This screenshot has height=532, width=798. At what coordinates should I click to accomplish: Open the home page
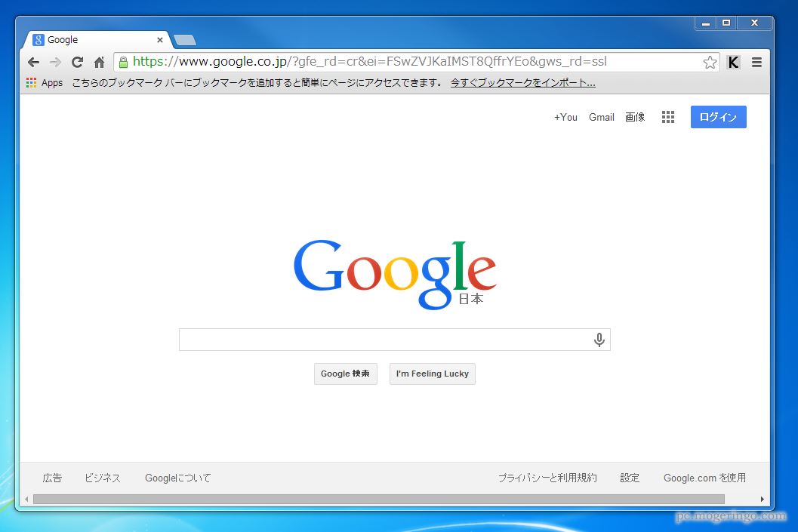[99, 62]
